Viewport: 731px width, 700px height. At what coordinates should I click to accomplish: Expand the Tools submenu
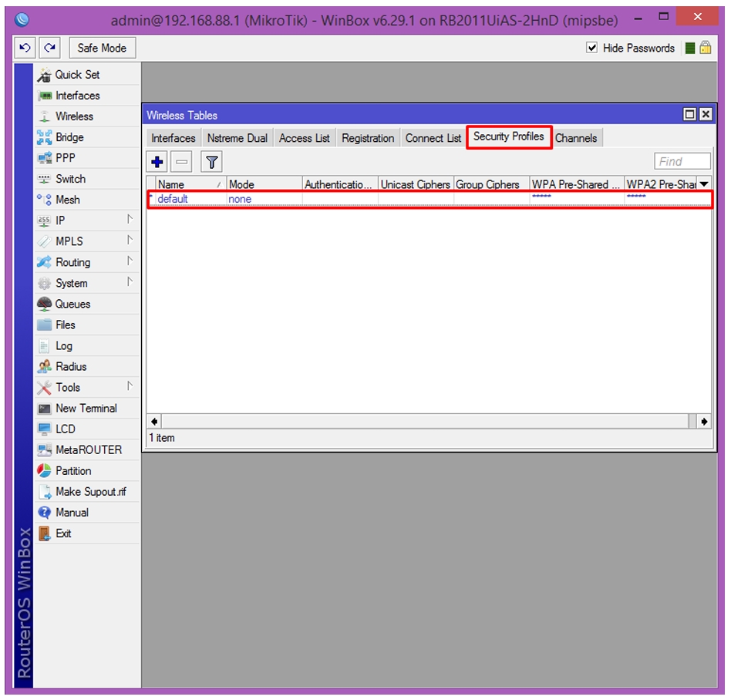point(130,386)
